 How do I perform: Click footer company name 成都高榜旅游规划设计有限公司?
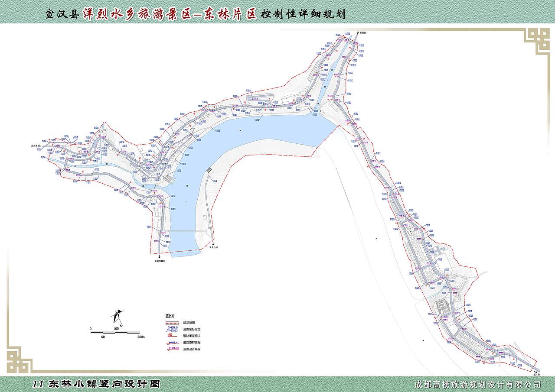(478, 384)
